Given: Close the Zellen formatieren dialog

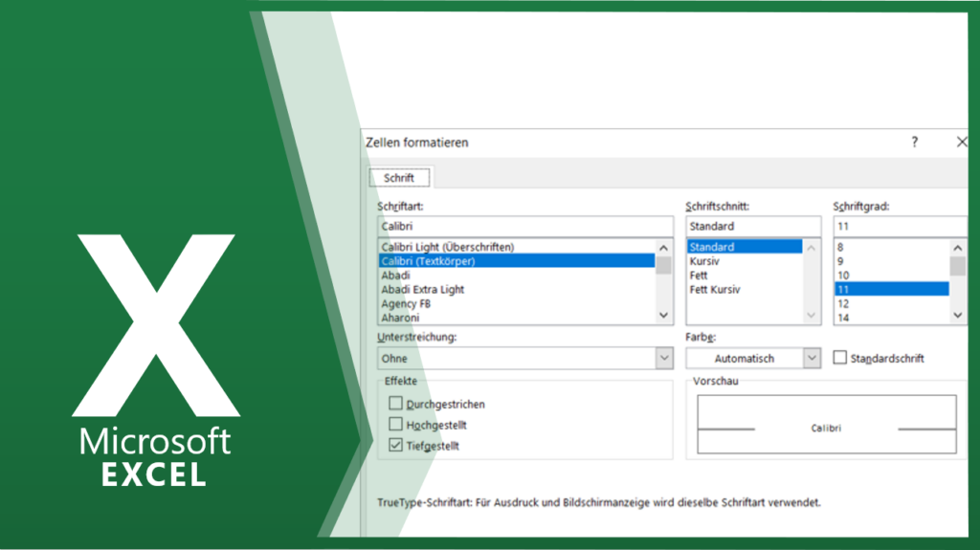Looking at the screenshot, I should point(961,142).
